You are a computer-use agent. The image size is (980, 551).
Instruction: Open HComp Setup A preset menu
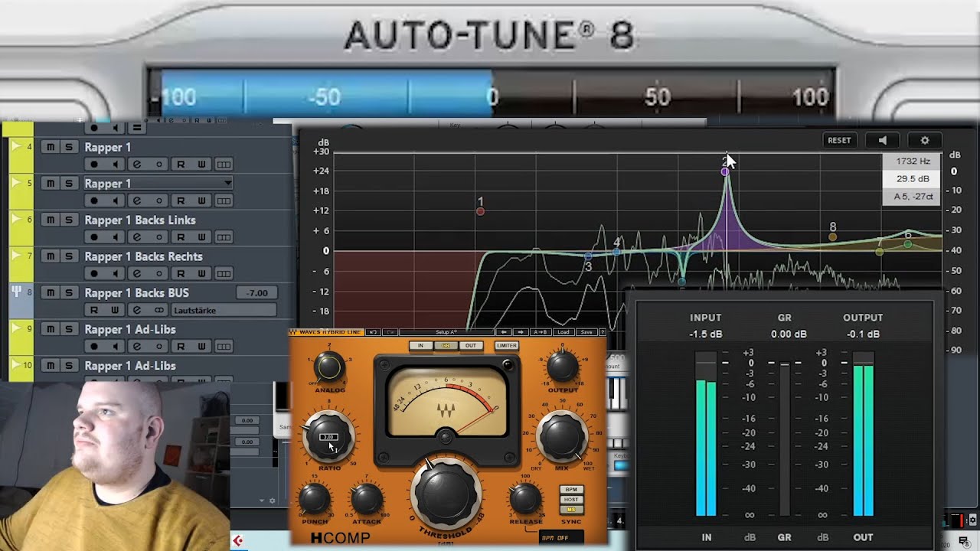click(446, 332)
